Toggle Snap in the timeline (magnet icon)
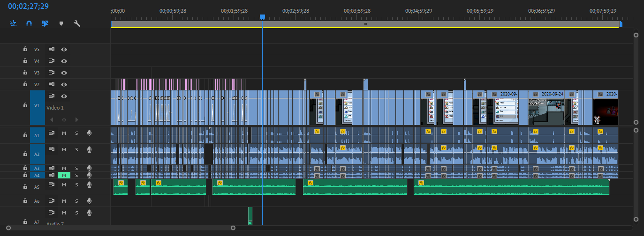Viewport: 644px width, 236px height. 29,23
